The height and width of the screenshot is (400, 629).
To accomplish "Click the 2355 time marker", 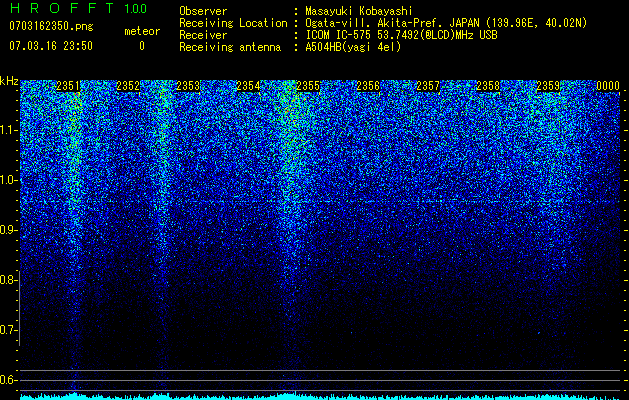I will 308,86.
